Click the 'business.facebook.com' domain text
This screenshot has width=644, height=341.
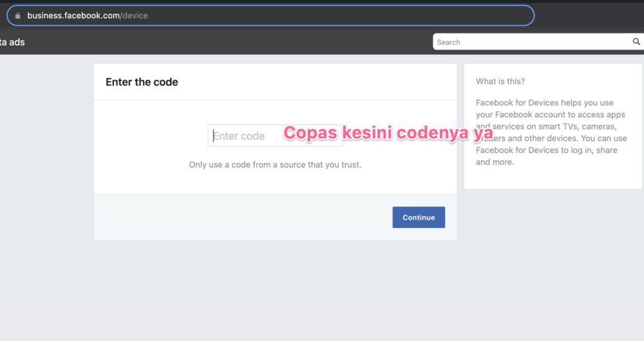(73, 16)
